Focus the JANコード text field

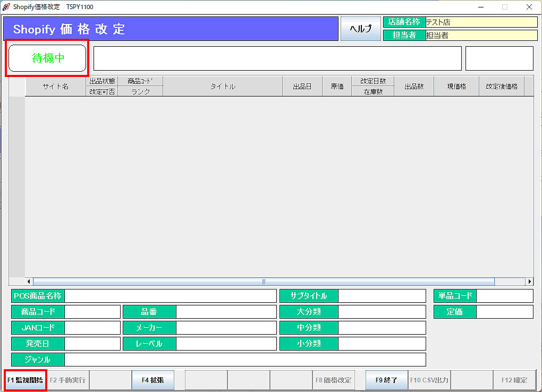[92, 328]
